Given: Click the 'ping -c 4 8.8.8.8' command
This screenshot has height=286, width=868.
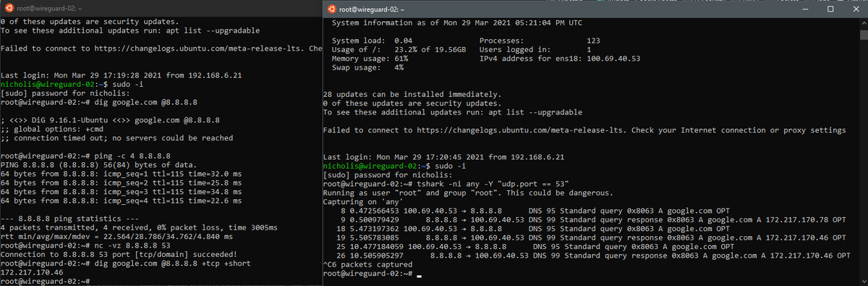Looking at the screenshot, I should [x=132, y=156].
